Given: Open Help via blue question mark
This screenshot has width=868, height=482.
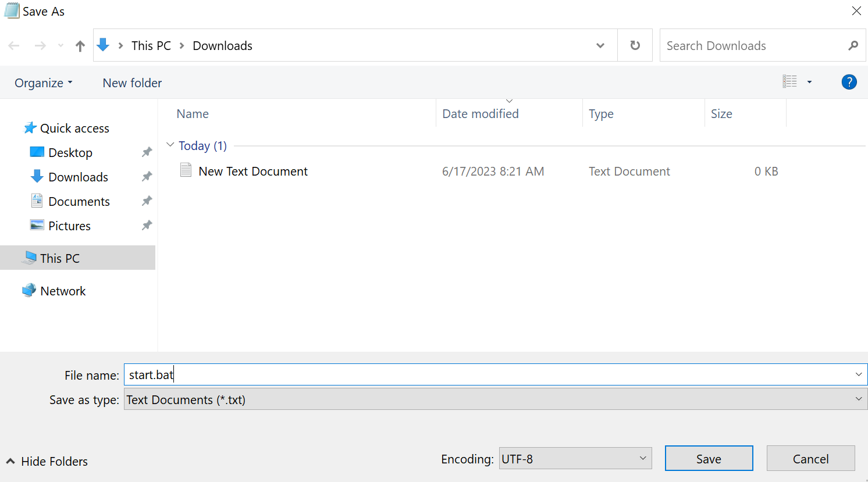Looking at the screenshot, I should pos(849,83).
